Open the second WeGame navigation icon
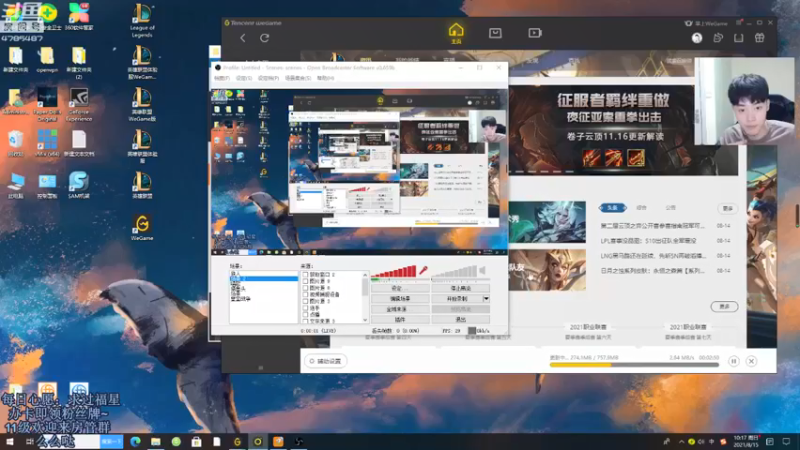The image size is (800, 450). click(495, 33)
